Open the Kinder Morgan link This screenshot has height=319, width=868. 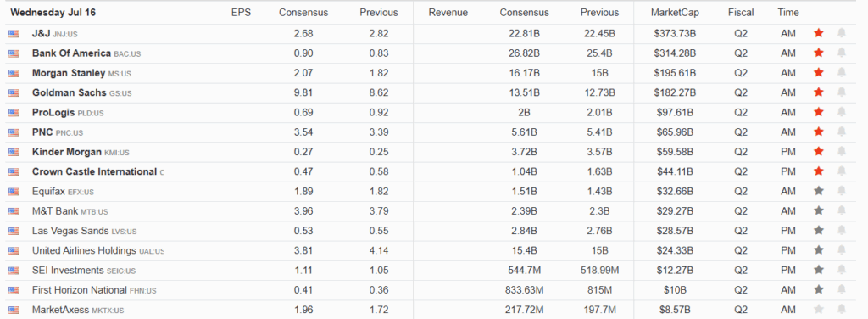coord(67,152)
